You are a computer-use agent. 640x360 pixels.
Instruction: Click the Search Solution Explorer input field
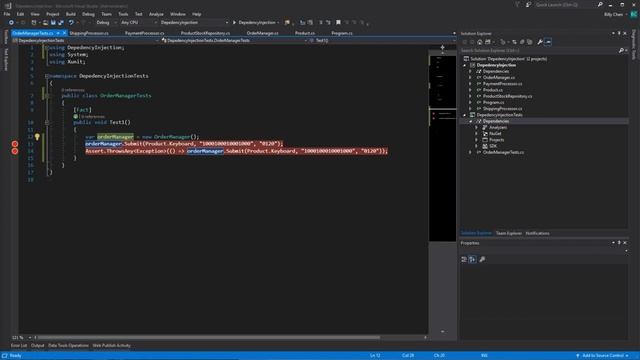tap(539, 51)
